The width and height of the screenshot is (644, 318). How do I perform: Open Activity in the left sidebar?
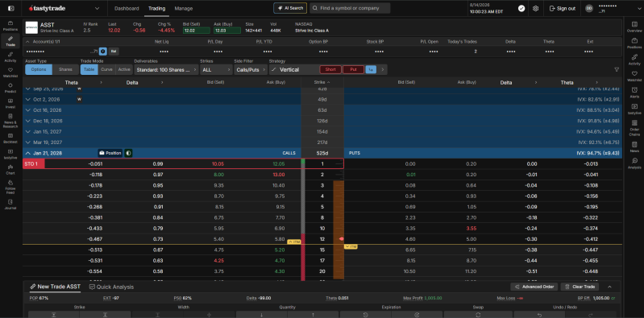click(10, 56)
